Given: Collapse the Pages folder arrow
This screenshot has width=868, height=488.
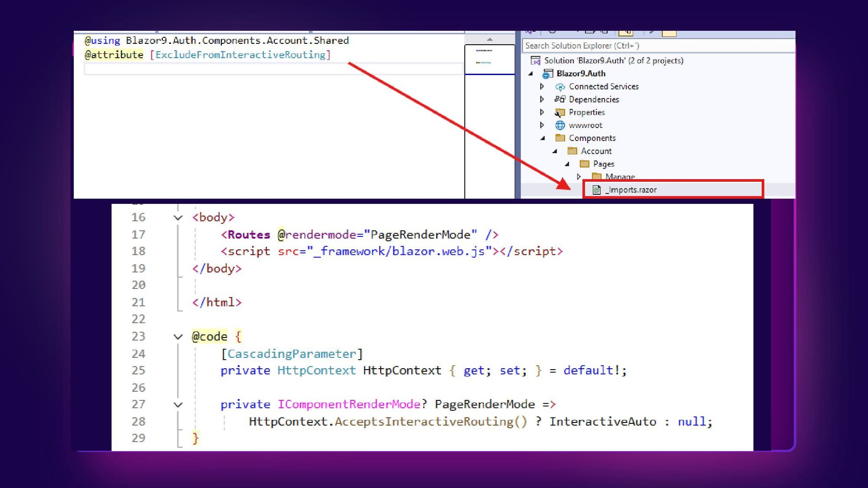Looking at the screenshot, I should tap(567, 164).
